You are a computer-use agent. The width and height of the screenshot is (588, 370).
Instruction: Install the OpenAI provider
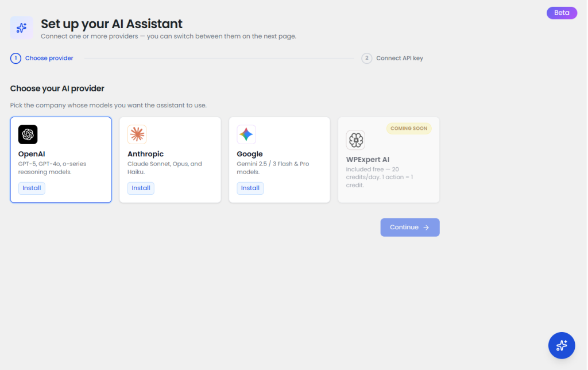tap(32, 188)
